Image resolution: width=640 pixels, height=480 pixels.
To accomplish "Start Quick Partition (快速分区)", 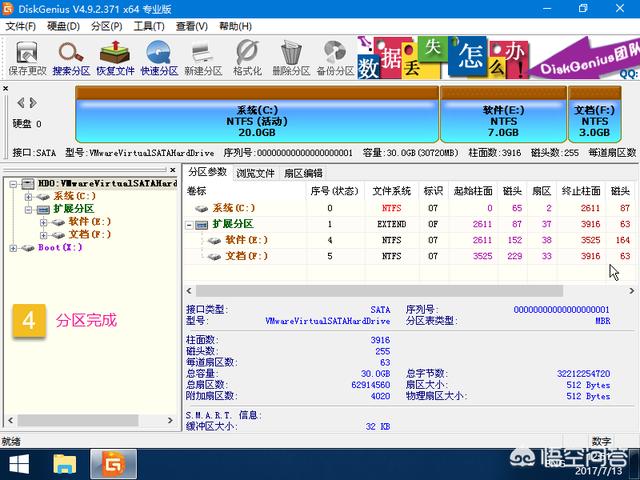I will click(159, 58).
